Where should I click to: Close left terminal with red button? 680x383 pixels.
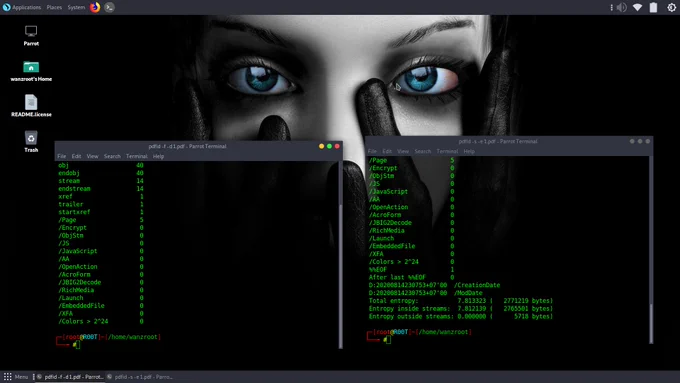tap(337, 146)
